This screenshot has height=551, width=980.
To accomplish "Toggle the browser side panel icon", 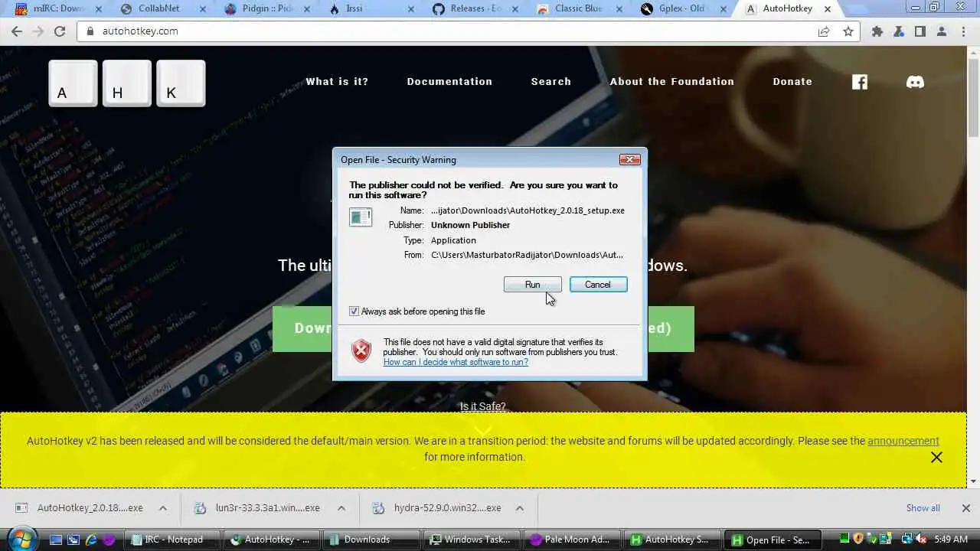I will (920, 31).
